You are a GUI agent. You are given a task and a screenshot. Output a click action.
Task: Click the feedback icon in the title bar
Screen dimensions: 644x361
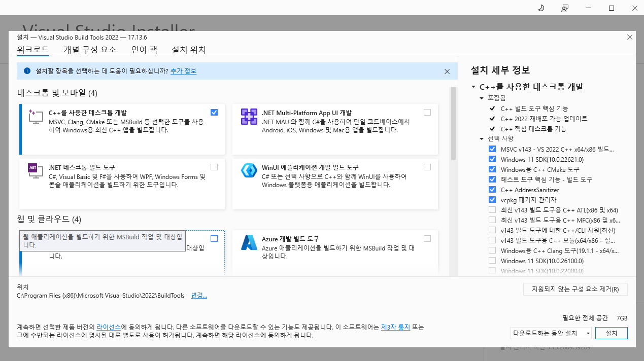click(x=565, y=8)
